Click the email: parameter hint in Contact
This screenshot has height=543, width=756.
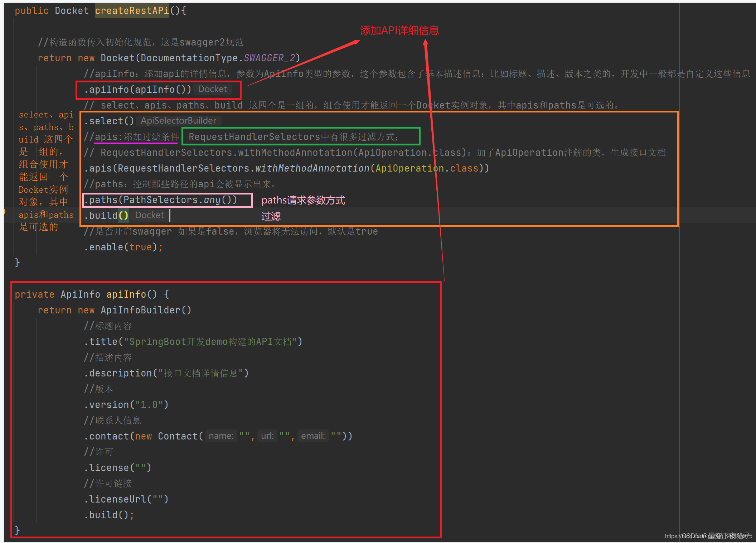[313, 436]
